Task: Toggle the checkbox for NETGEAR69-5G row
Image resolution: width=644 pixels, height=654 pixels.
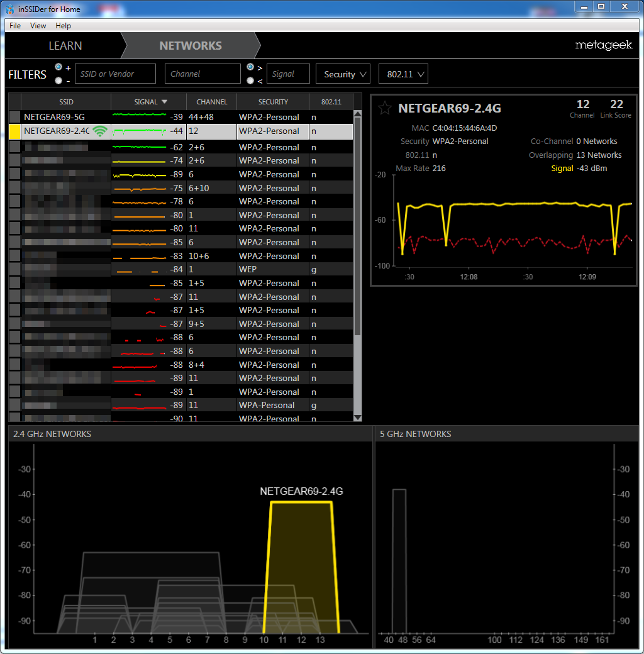Action: click(x=14, y=117)
